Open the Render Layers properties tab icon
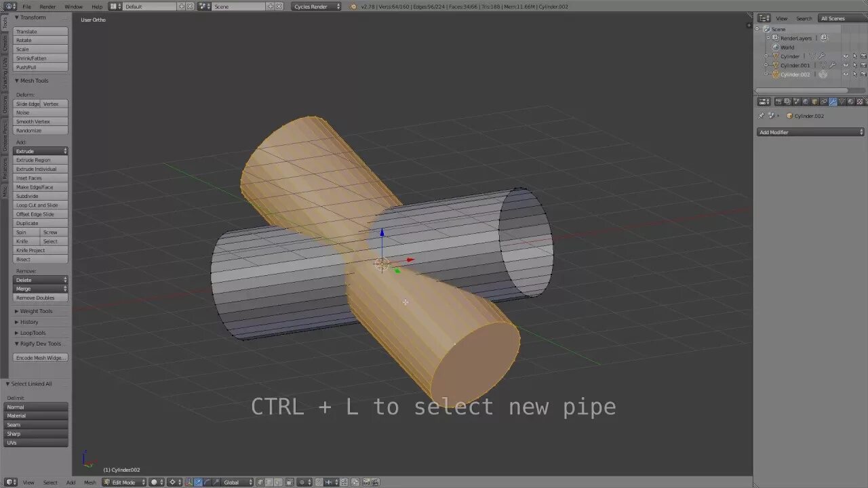 (x=787, y=102)
